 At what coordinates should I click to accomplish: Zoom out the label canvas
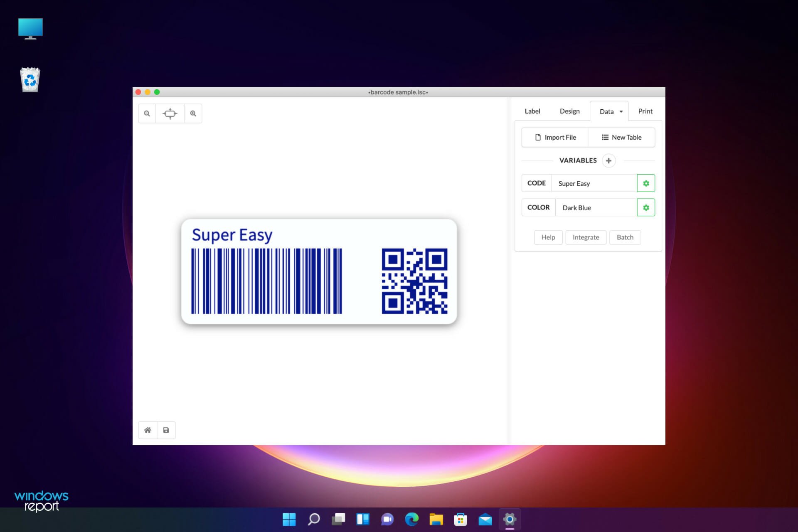pos(147,113)
